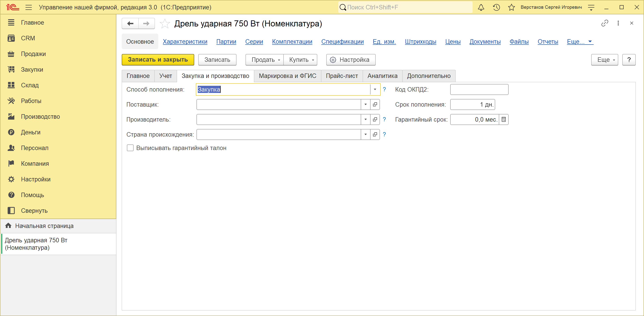Expand Страна происхождения dropdown list

click(365, 135)
